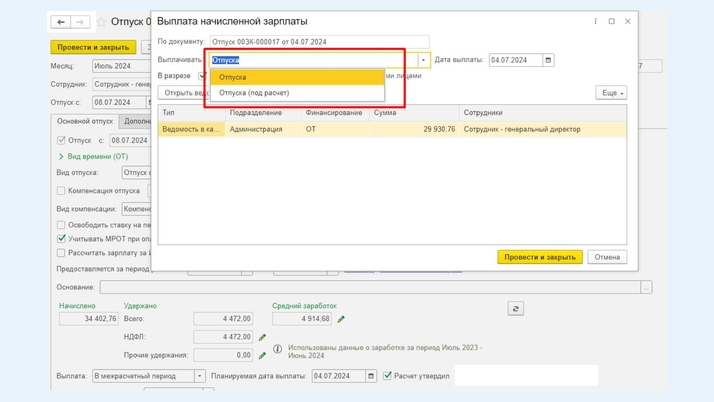Image resolution: width=714 pixels, height=402 pixels.
Task: Click the recalculate refresh icon button
Action: 516,309
